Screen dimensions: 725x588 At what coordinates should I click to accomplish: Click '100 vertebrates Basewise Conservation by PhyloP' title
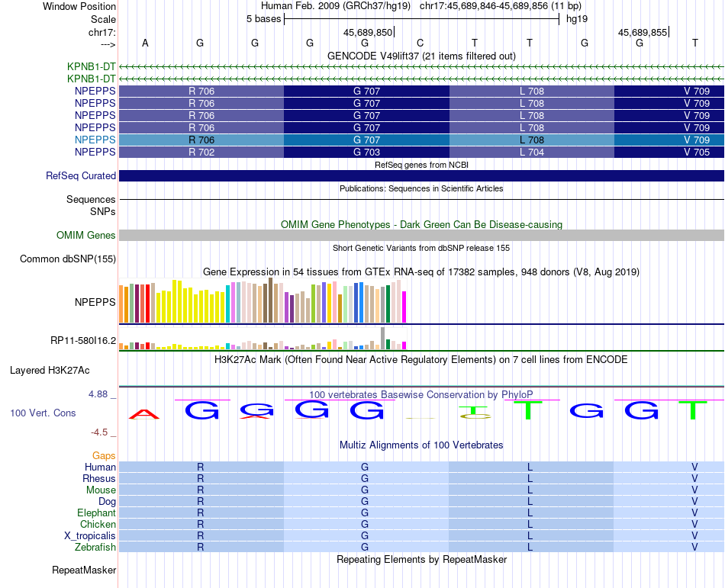click(421, 394)
